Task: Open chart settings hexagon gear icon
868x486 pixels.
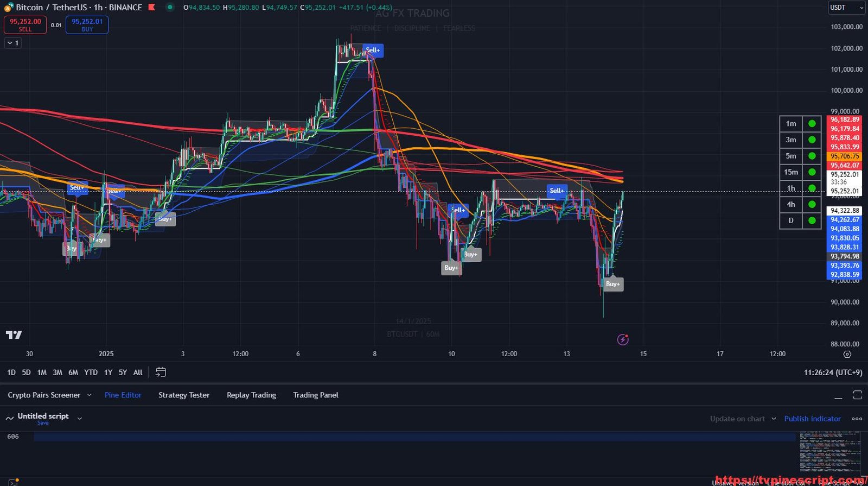Action: 847,354
